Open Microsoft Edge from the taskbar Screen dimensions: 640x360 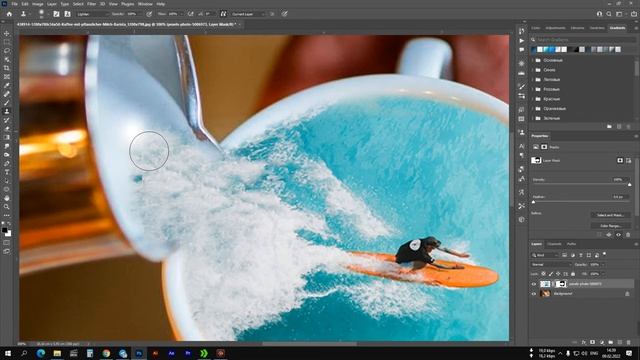(41, 353)
